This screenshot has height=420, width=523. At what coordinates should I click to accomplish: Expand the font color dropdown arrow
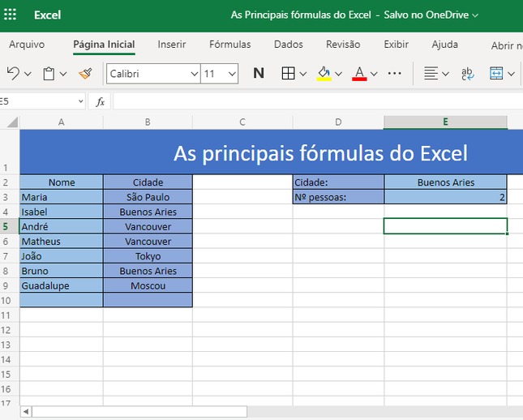[374, 74]
